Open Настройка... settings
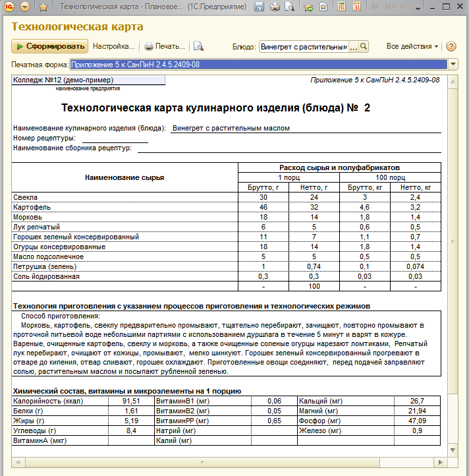The height and width of the screenshot is (476, 469). [x=114, y=46]
